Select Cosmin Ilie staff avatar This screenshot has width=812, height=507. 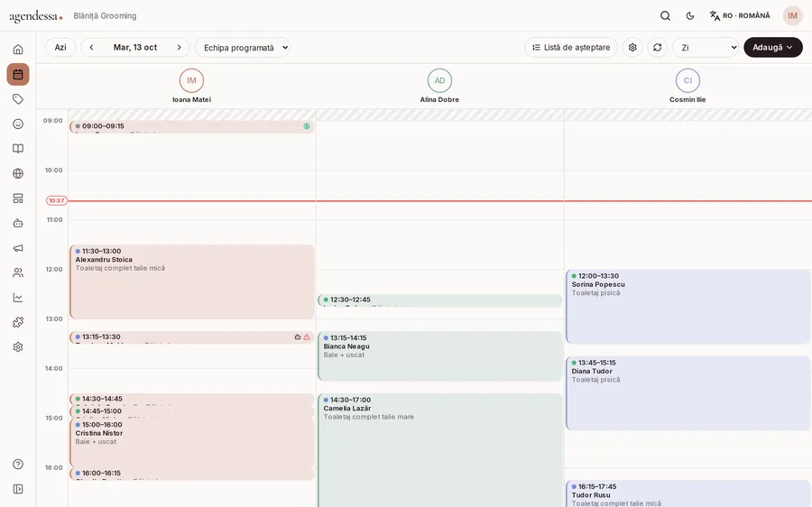coord(687,81)
